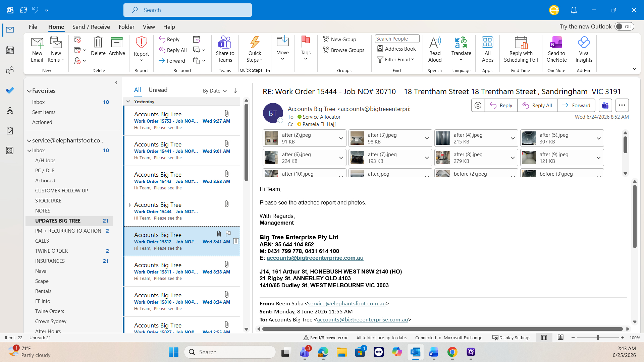This screenshot has width=644, height=362.
Task: Send the message to OneNote
Action: point(556,50)
